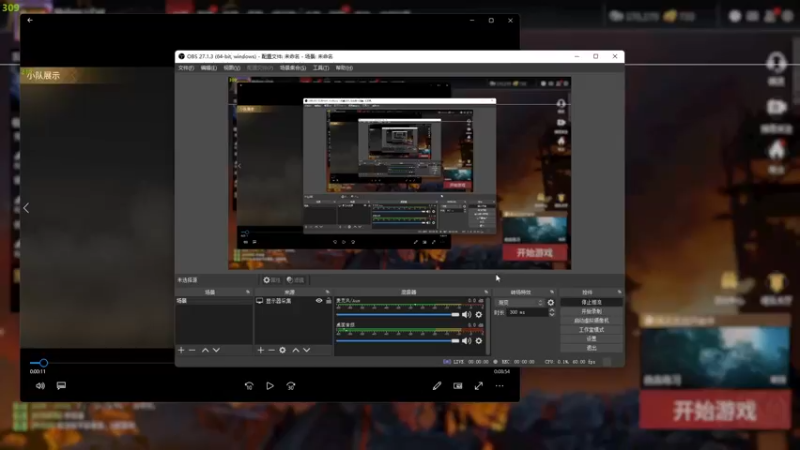Toggle visibility eye of display capture source
800x450 pixels.
coord(319,300)
